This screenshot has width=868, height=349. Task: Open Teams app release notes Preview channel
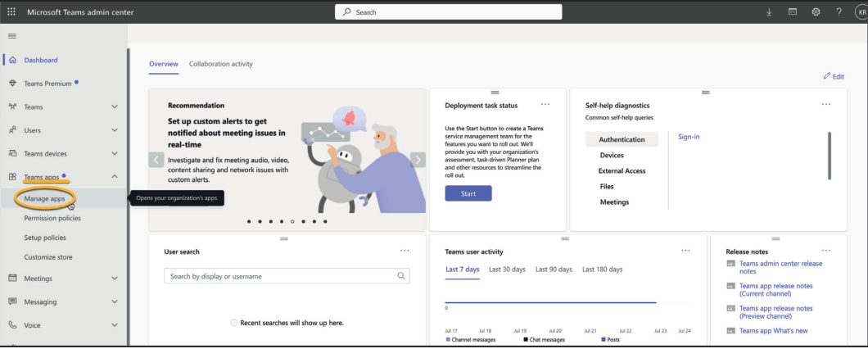(776, 312)
